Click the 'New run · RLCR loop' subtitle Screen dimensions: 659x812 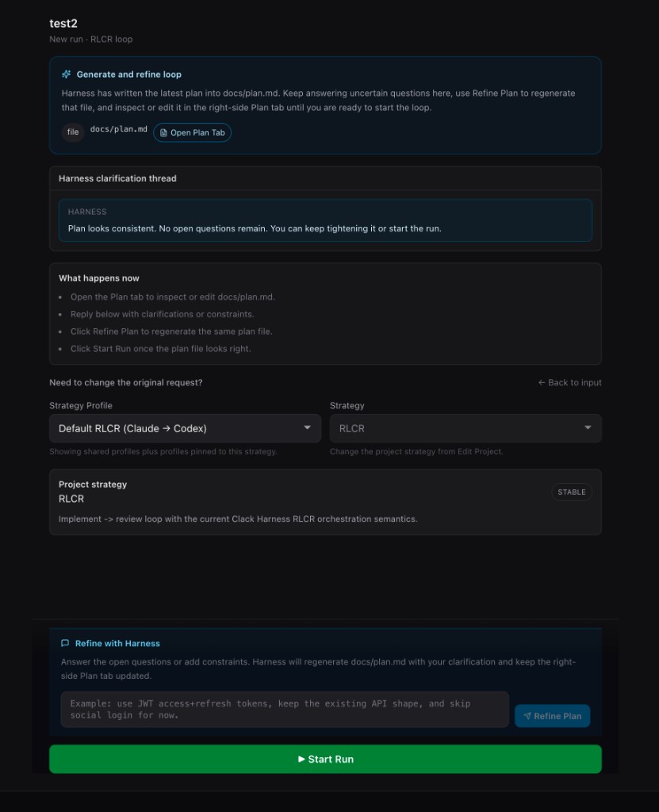point(90,40)
